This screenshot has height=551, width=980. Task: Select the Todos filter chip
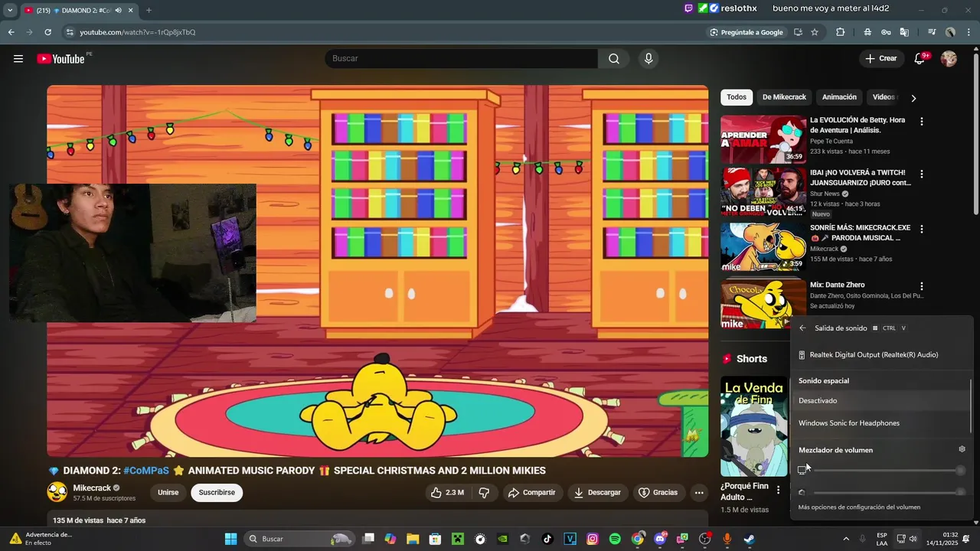(x=737, y=97)
